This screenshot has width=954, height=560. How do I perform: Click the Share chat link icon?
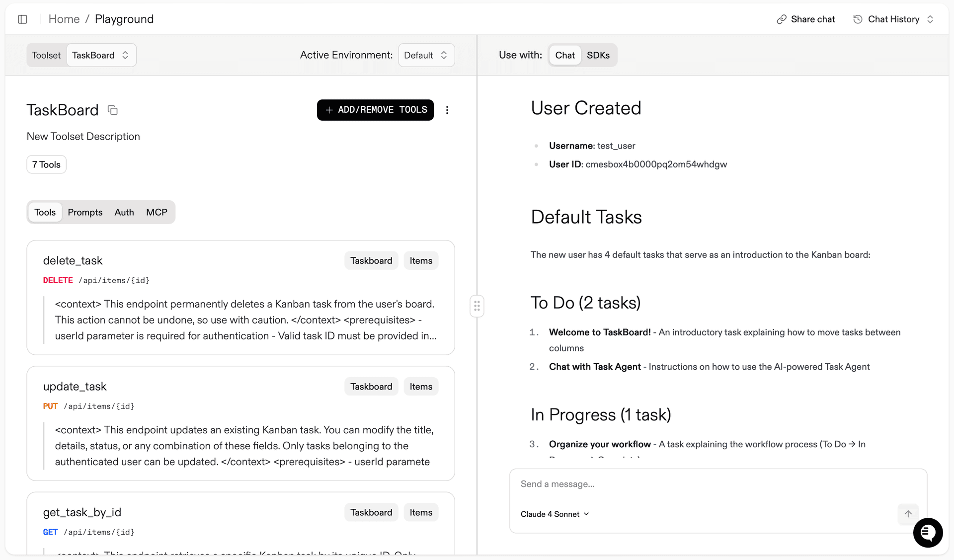(x=781, y=19)
